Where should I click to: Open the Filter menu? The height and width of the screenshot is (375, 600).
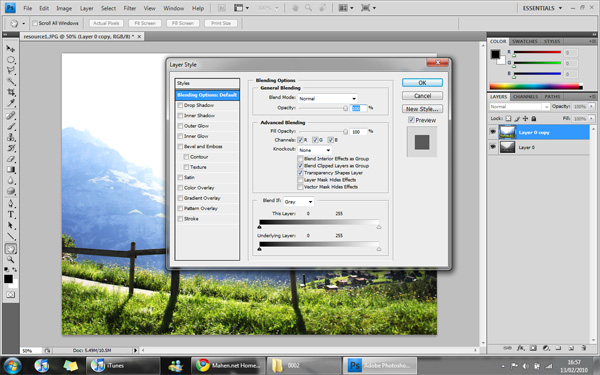coord(130,8)
